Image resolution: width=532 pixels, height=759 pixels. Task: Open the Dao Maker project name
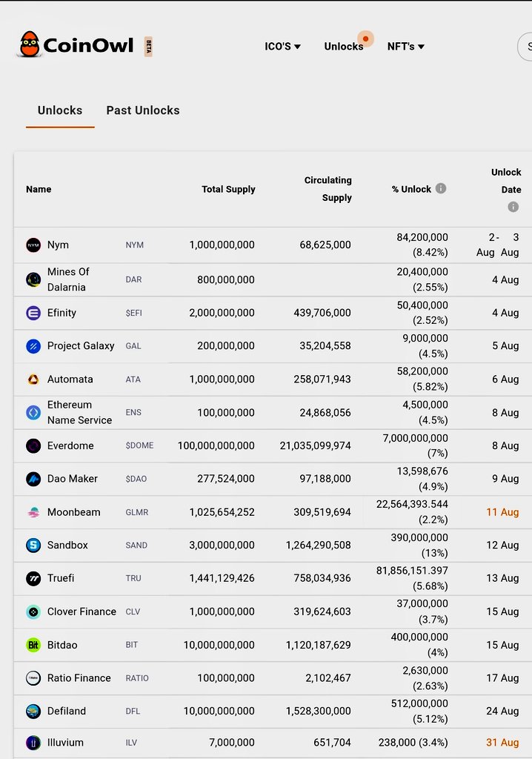pos(73,479)
